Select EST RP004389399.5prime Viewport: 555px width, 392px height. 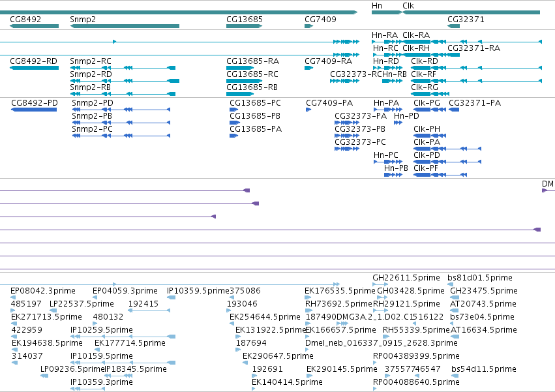click(x=416, y=357)
